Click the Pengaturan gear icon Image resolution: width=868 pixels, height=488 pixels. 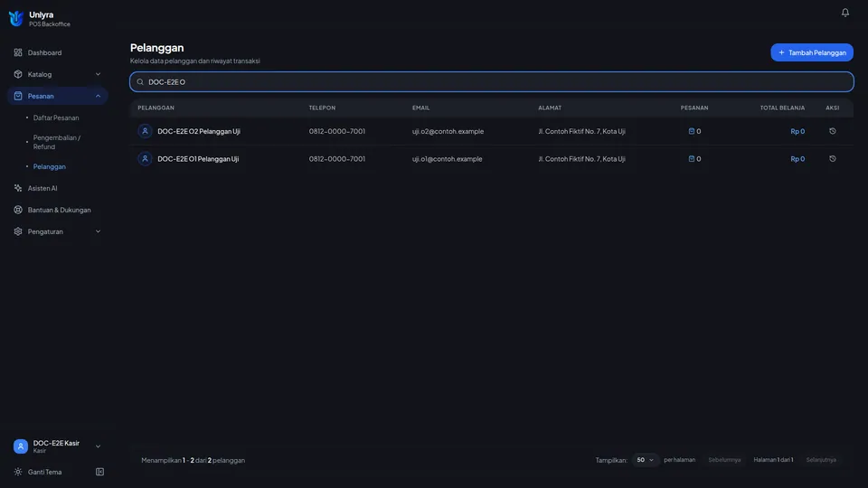18,231
